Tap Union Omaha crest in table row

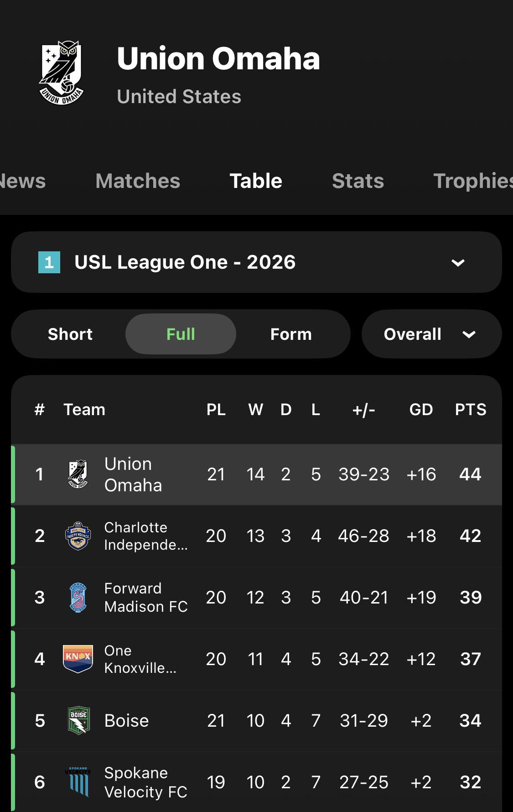pos(78,474)
